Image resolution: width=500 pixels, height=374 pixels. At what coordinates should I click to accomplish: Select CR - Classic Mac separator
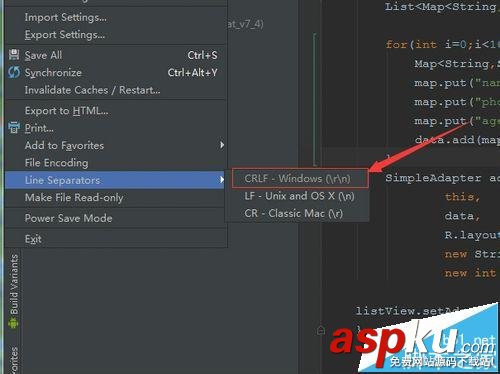[x=298, y=213]
